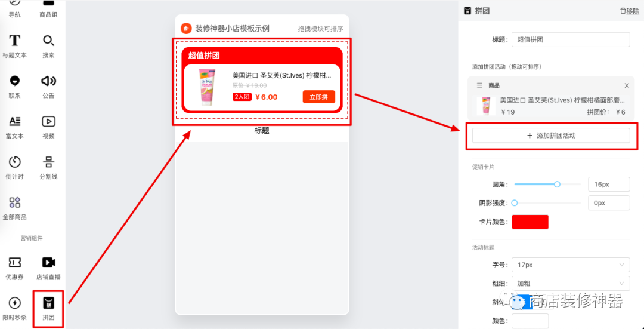
Task: Click the 2人团 badge in preview
Action: click(242, 97)
